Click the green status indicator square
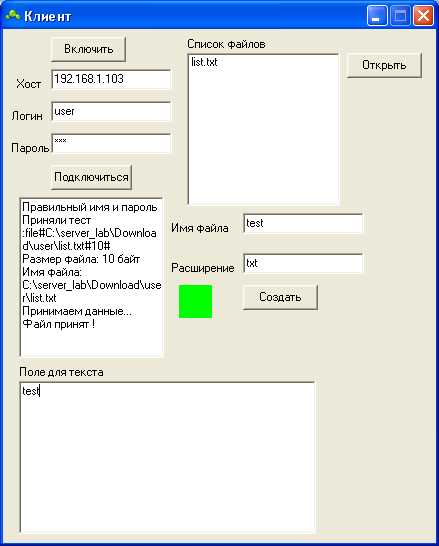Screen dimensions: 439x546 (x=195, y=301)
